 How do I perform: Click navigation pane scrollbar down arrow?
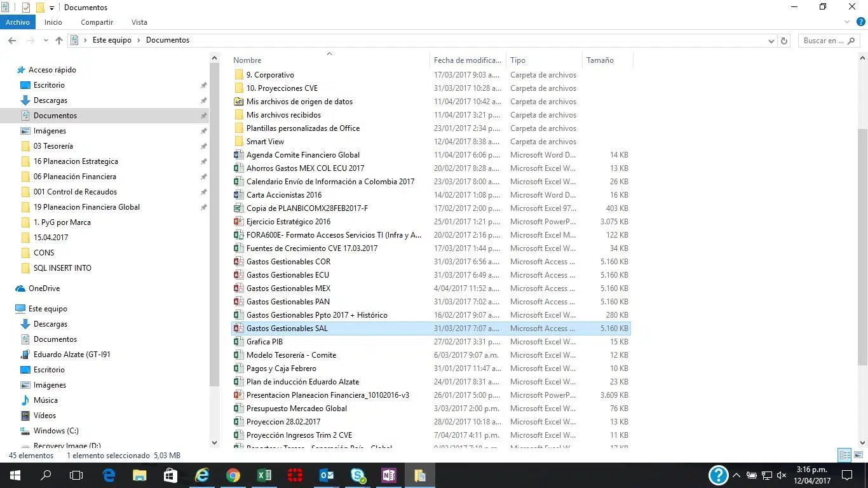click(x=214, y=442)
